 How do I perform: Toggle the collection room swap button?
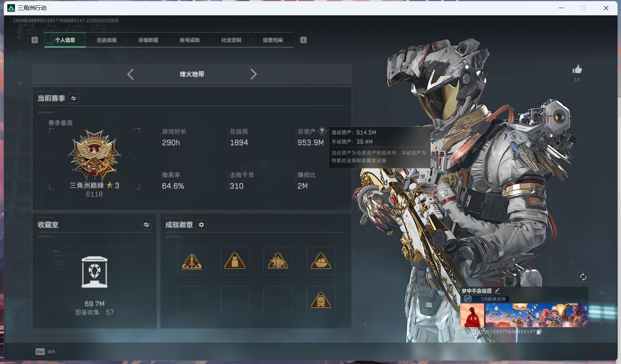146,225
